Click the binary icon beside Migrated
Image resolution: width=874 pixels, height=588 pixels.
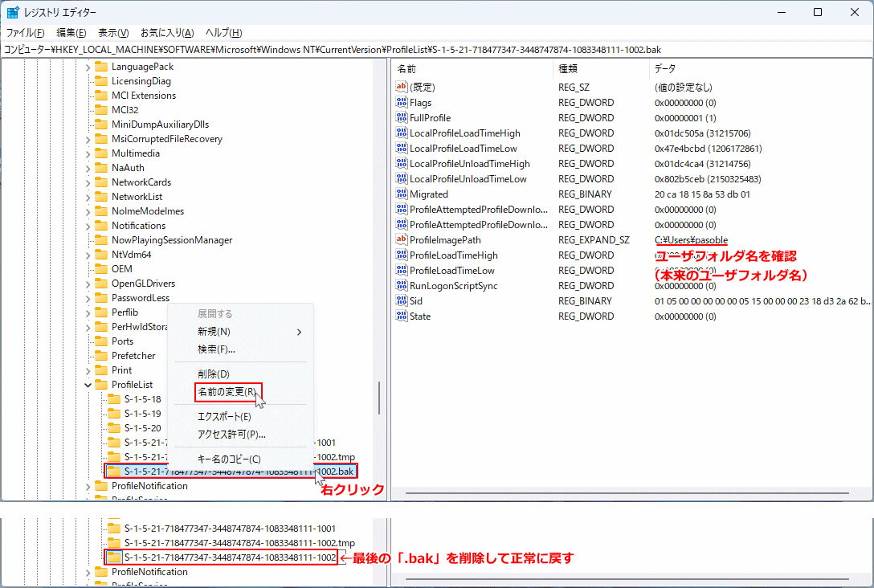[x=402, y=194]
